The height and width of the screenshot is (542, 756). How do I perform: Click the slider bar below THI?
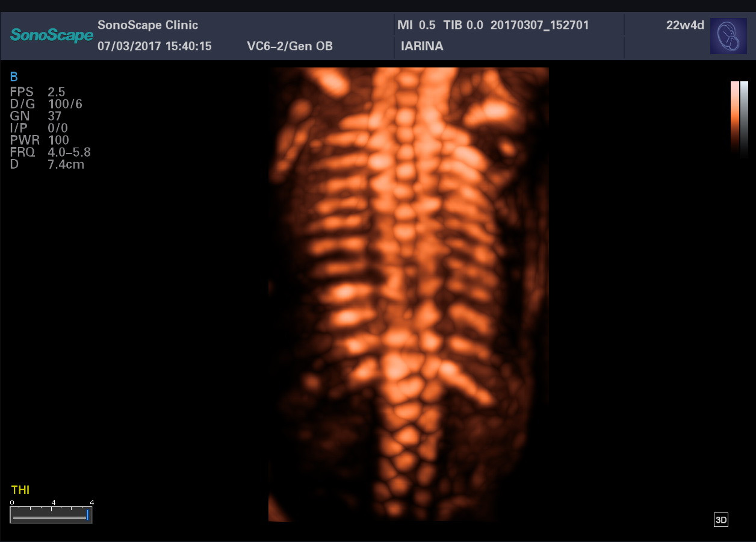pyautogui.click(x=51, y=516)
